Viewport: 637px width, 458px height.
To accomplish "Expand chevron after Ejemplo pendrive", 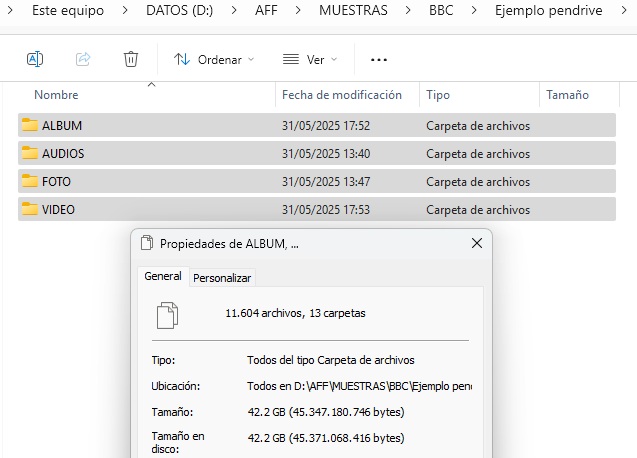I will click(x=624, y=11).
